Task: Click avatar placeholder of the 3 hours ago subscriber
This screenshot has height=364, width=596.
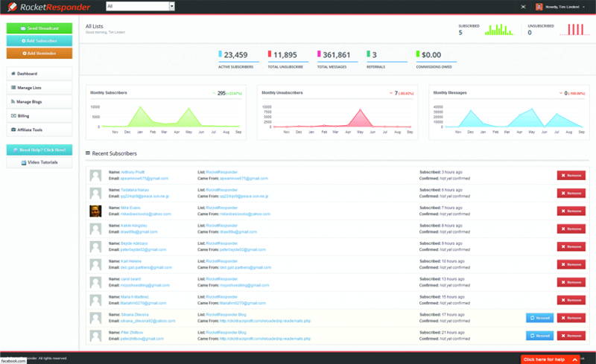Action: click(95, 175)
